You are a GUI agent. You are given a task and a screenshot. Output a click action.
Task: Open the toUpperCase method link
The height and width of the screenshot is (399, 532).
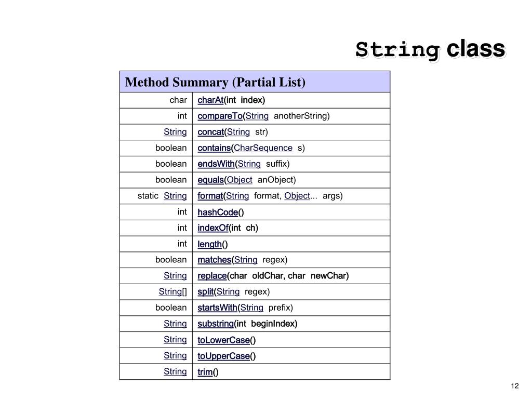pyautogui.click(x=223, y=356)
